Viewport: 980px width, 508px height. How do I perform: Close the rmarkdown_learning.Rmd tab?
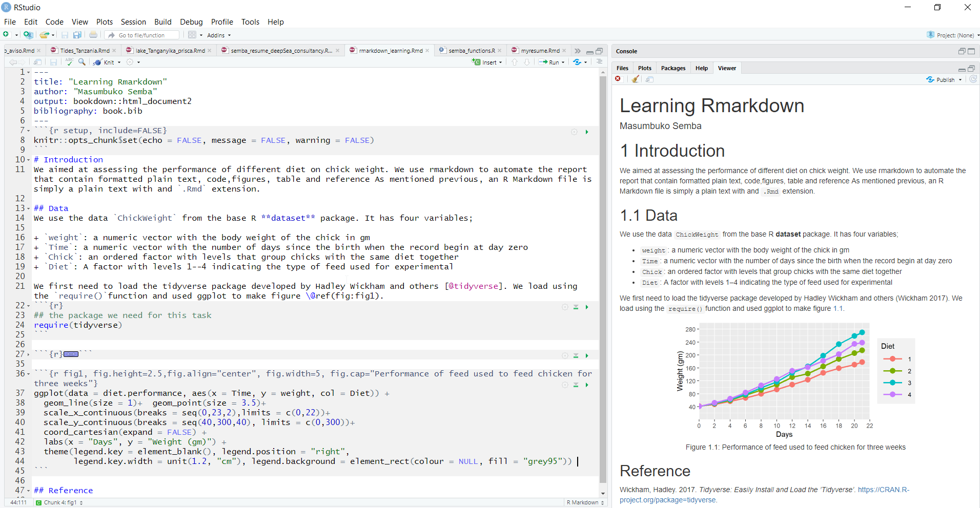(427, 51)
